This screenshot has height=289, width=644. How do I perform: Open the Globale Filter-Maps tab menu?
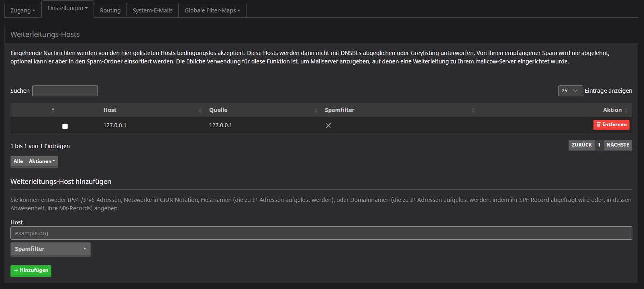click(212, 10)
